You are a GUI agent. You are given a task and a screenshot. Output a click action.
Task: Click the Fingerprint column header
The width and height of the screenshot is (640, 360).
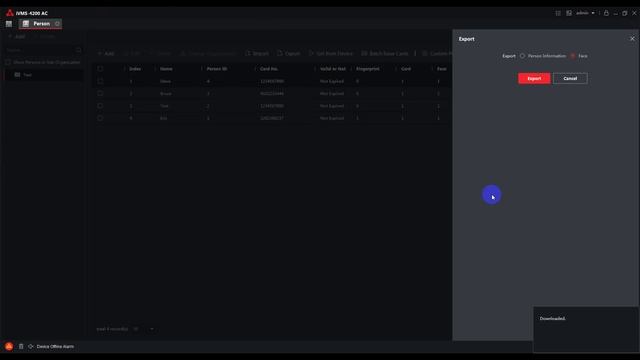click(368, 69)
